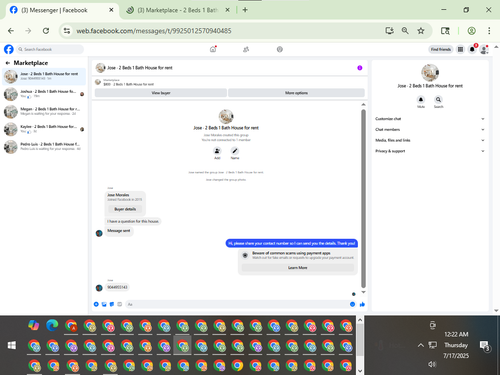Open a new browser tab
The image size is (500, 375).
(x=245, y=10)
